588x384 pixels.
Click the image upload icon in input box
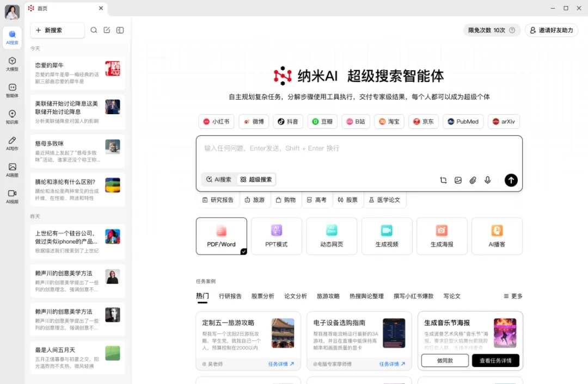[x=458, y=180]
